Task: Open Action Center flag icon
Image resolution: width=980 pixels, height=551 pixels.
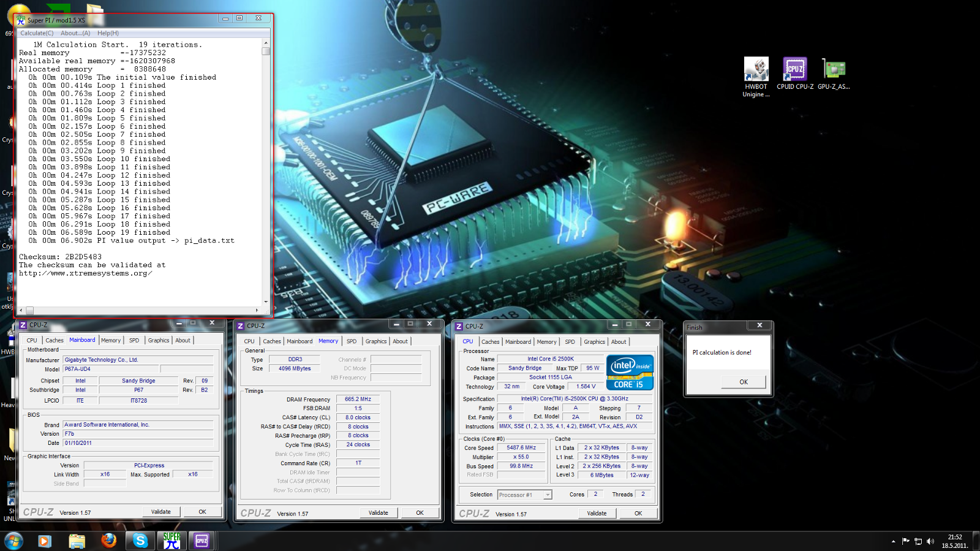Action: [x=906, y=541]
